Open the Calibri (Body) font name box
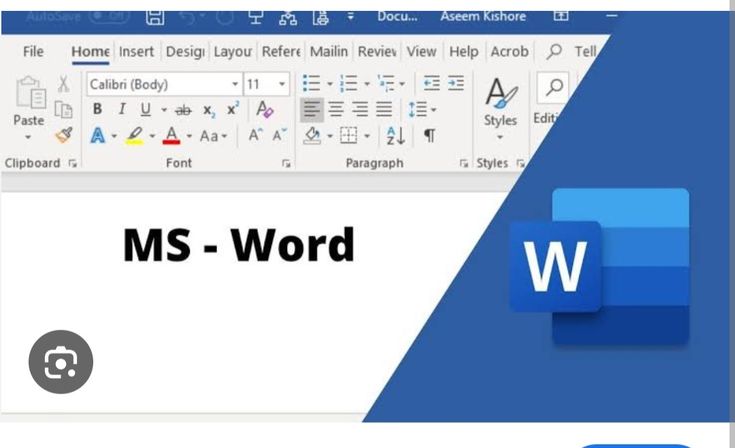 pos(165,84)
